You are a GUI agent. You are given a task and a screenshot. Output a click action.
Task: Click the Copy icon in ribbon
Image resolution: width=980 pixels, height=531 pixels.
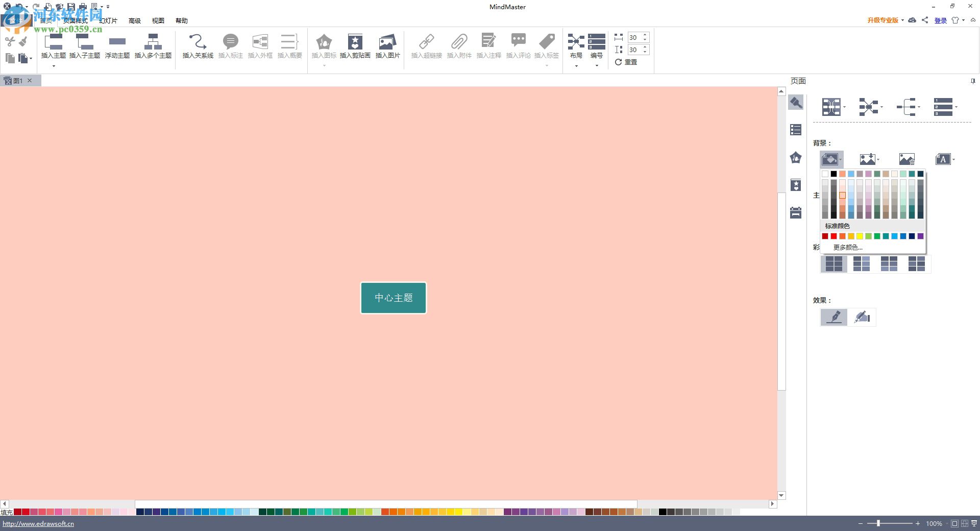(10, 58)
